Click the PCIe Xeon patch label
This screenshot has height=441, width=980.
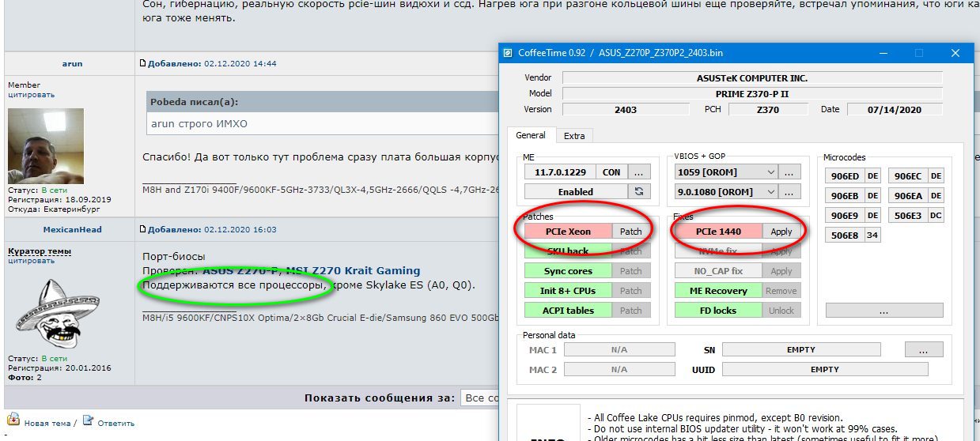pyautogui.click(x=569, y=232)
